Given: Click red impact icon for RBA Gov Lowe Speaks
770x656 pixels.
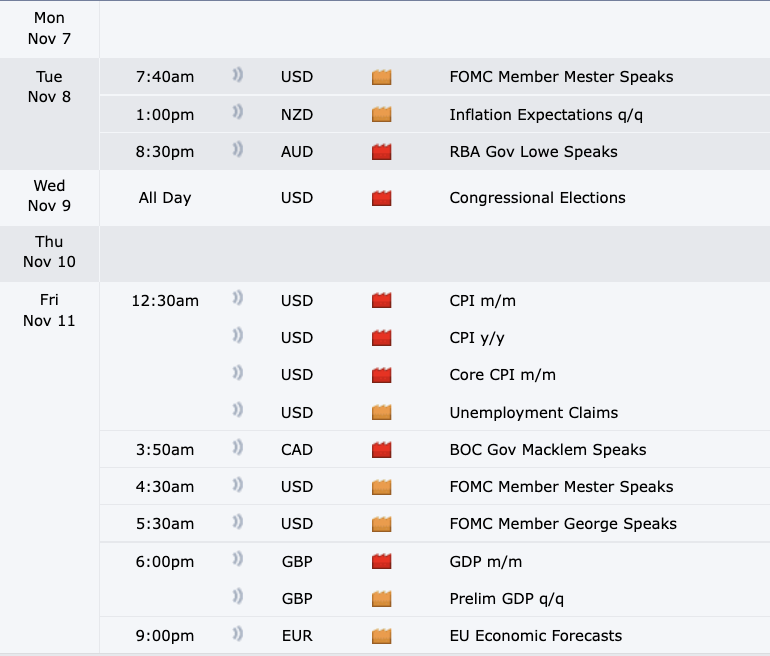Looking at the screenshot, I should [381, 152].
